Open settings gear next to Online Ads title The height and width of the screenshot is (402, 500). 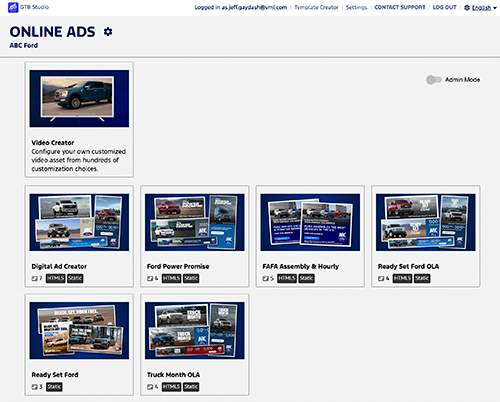point(108,32)
